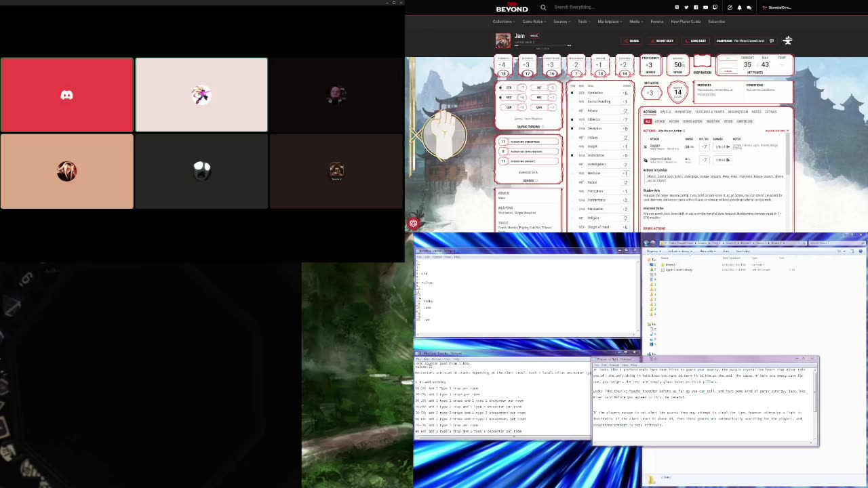This screenshot has height=488, width=868.
Task: Select the Discord user tile with tan background
Action: click(x=66, y=171)
